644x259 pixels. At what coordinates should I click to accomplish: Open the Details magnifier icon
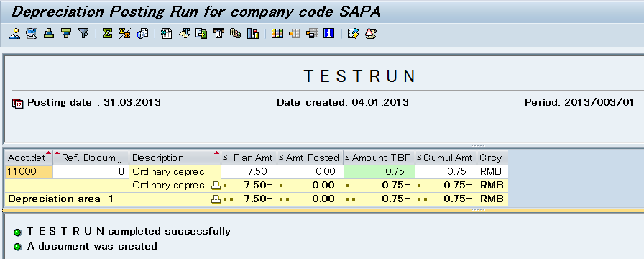(32, 34)
